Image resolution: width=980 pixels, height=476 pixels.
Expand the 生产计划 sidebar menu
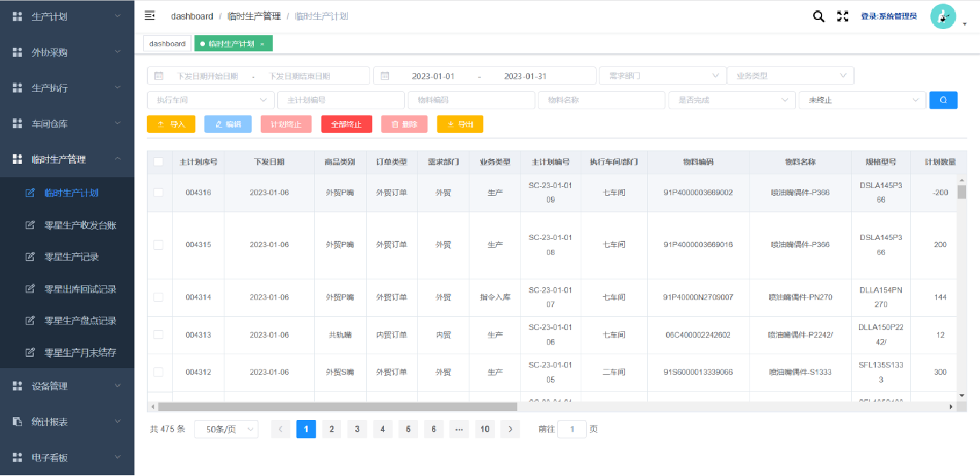coord(67,16)
